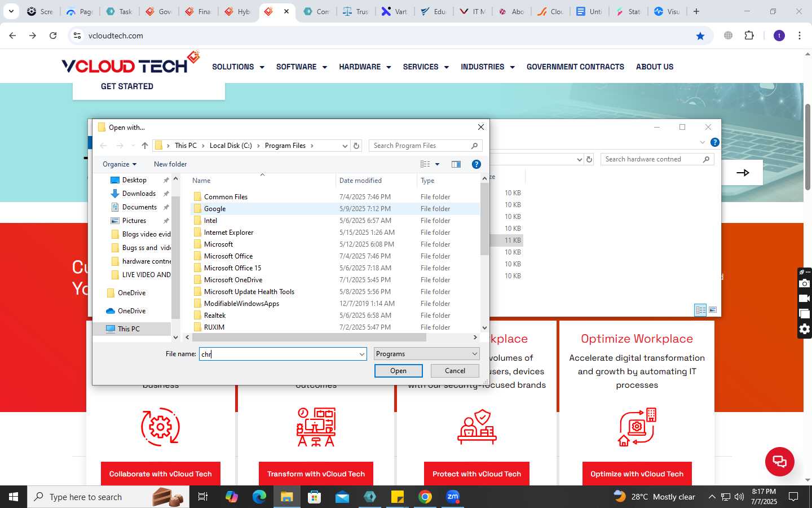Viewport: 812px width, 508px height.
Task: Click Local Disk (C:) in breadcrumb path
Action: tap(231, 146)
